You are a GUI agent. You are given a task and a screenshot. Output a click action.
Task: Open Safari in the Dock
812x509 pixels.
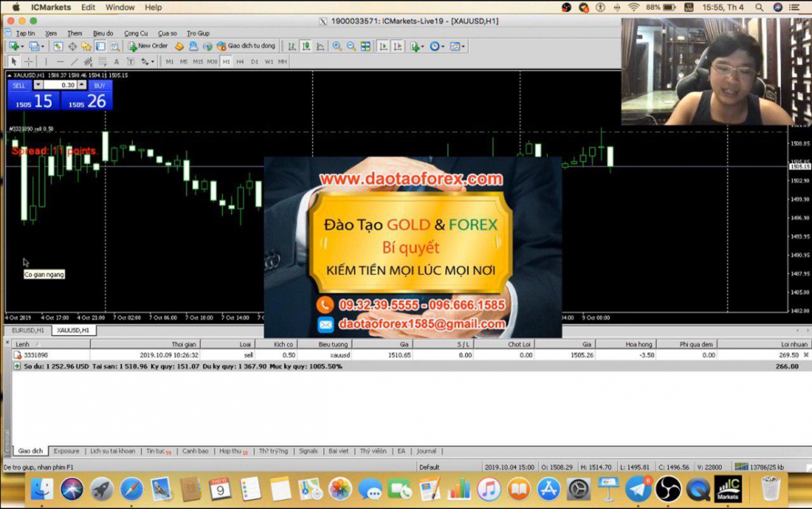pos(131,489)
